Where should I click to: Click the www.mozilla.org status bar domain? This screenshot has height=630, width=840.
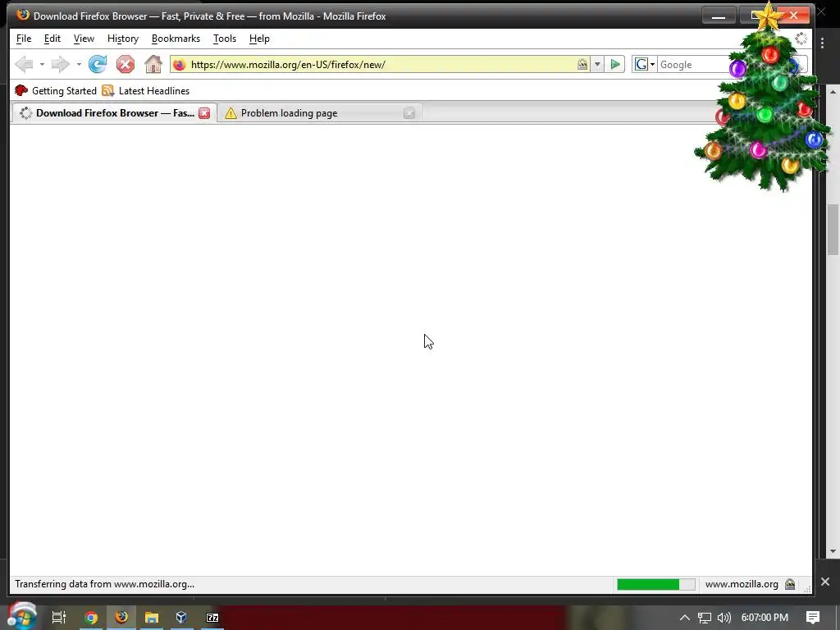(x=742, y=584)
